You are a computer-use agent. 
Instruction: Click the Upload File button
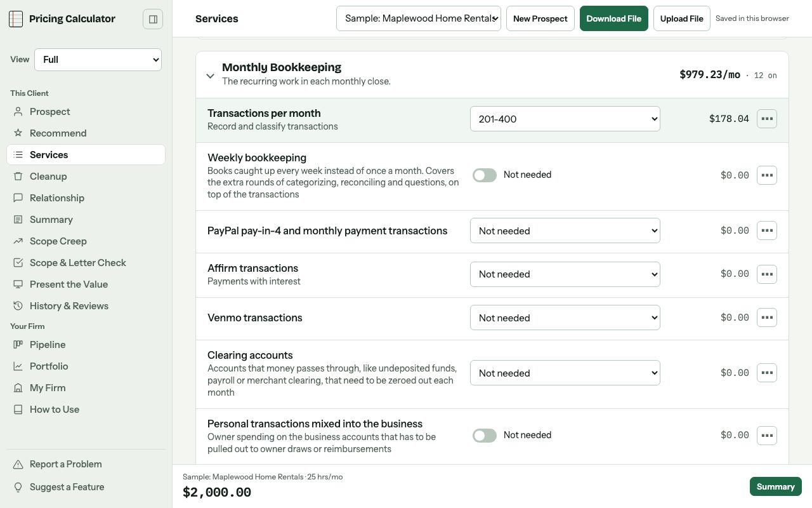tap(682, 18)
